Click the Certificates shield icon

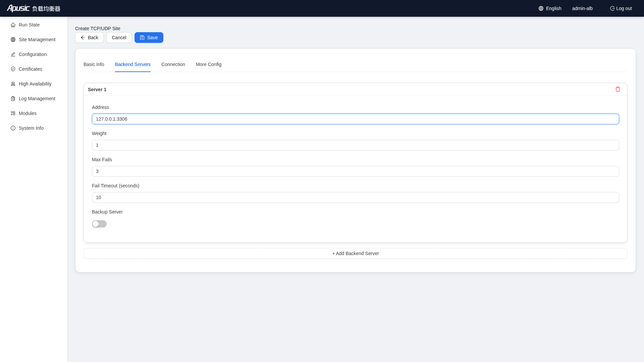tap(13, 69)
